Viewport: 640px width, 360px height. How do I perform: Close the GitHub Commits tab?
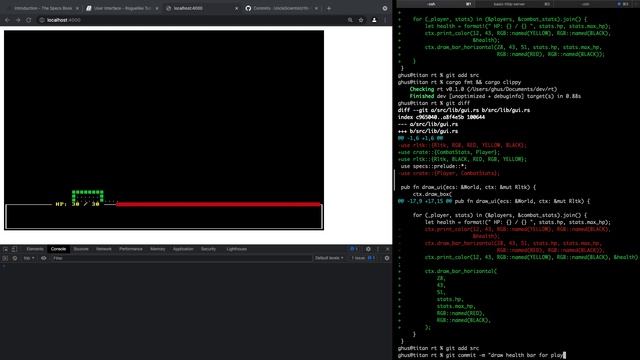316,8
